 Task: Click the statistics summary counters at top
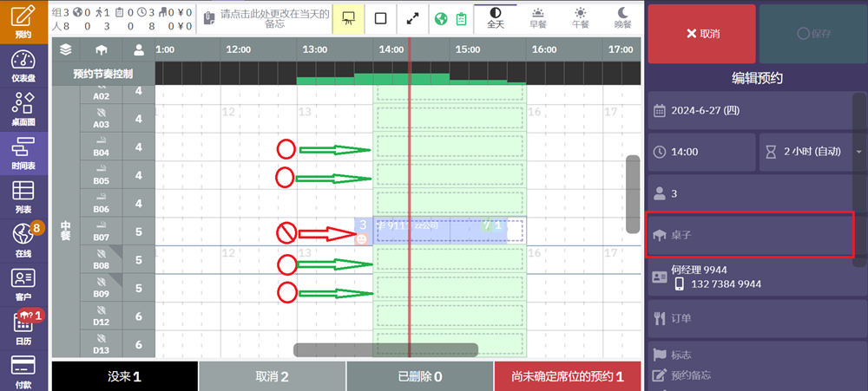point(122,19)
